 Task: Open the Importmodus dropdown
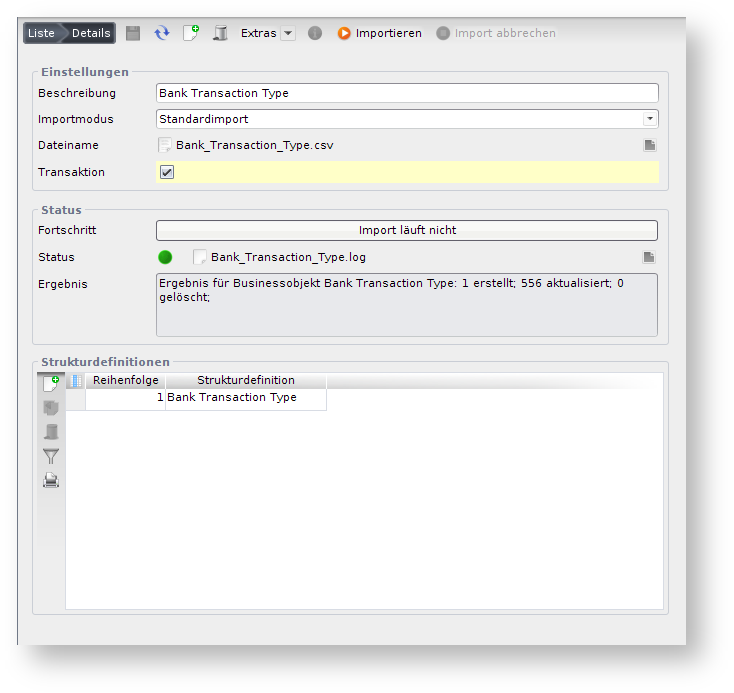[650, 119]
